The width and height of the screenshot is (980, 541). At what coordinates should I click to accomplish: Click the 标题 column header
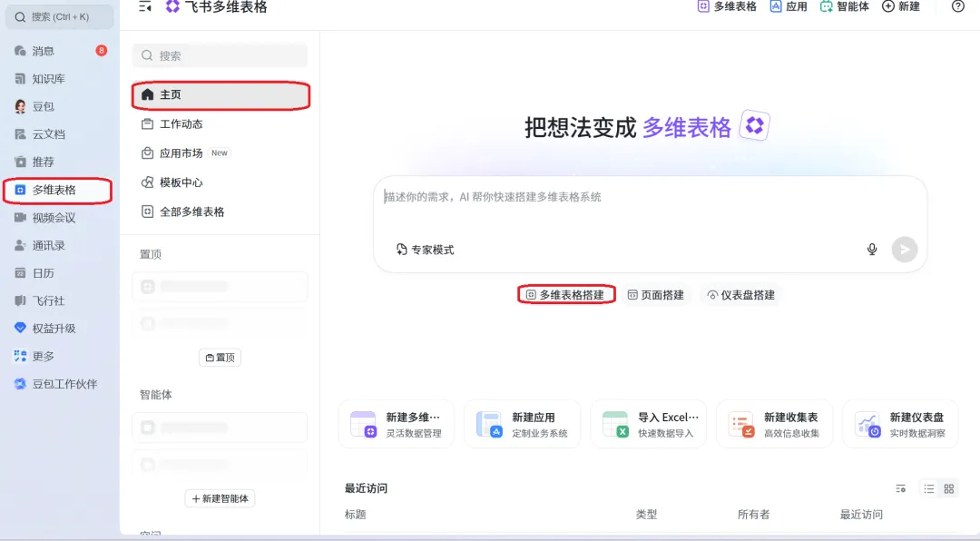tap(355, 515)
